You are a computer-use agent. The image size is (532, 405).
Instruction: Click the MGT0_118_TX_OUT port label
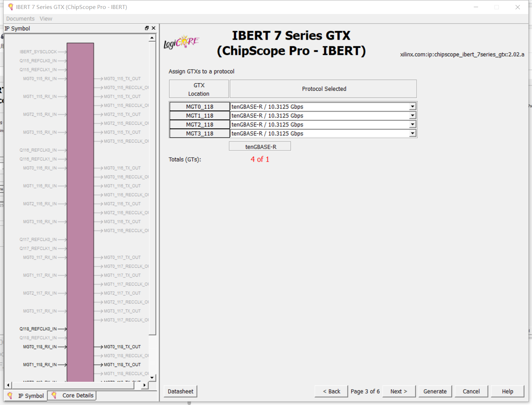122,347
